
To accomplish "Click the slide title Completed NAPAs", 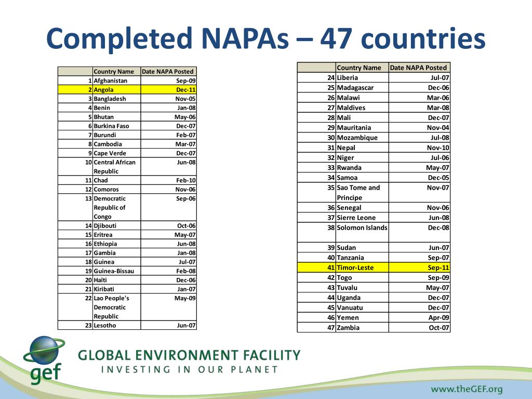I will [x=265, y=38].
